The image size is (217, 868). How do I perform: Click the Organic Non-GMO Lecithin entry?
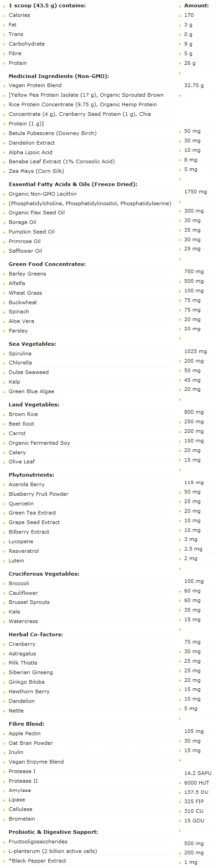pyautogui.click(x=43, y=194)
